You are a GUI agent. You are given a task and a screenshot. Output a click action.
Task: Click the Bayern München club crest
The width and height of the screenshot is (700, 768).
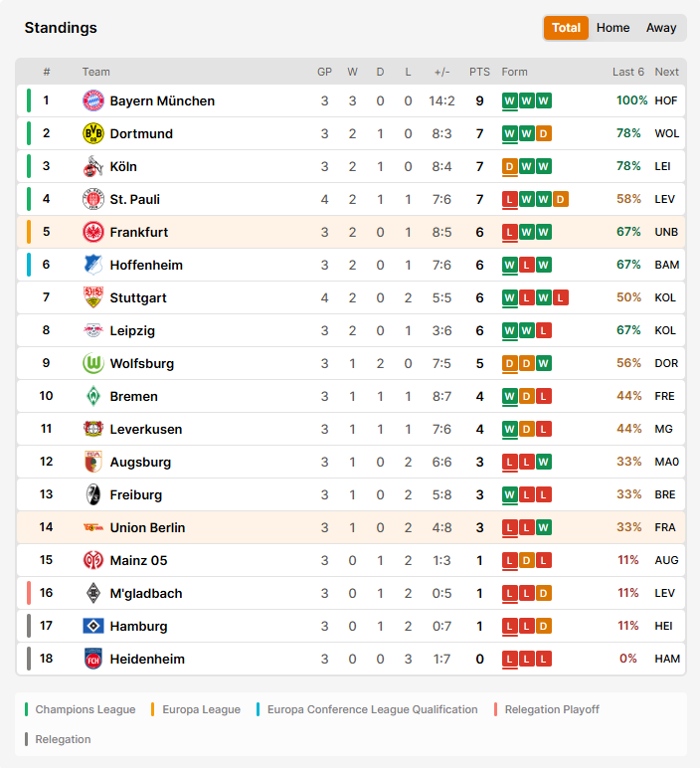(x=93, y=100)
